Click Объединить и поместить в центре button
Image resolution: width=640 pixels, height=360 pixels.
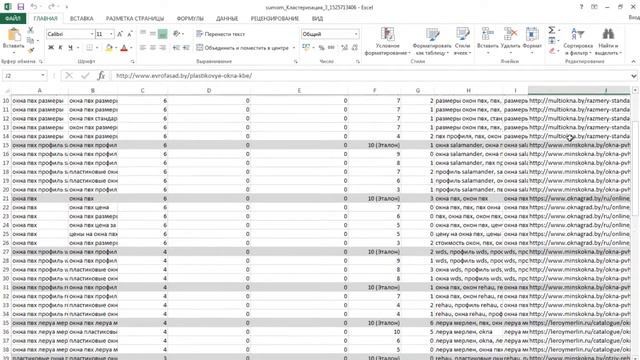[x=242, y=48]
